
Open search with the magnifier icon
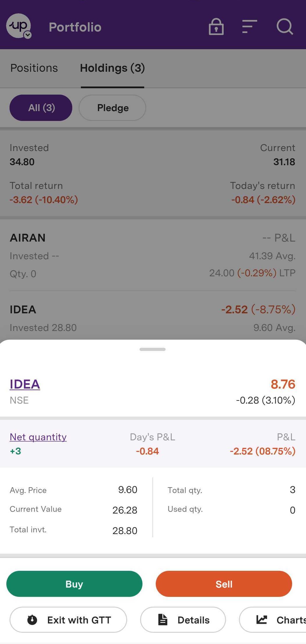tap(285, 27)
